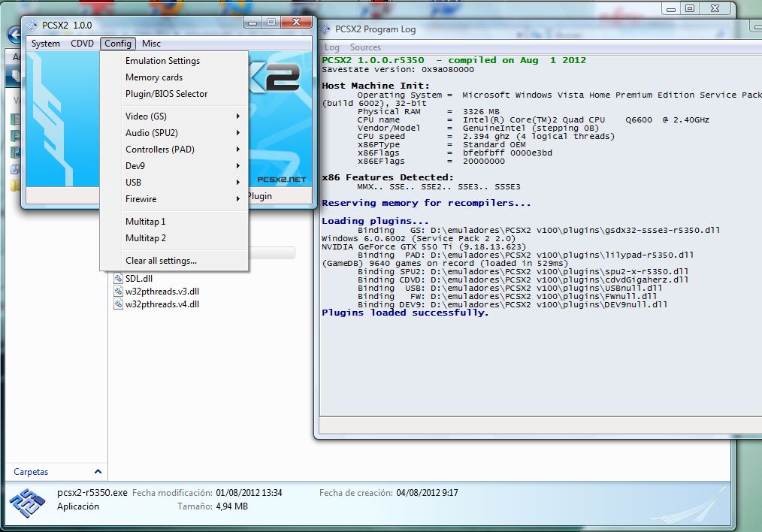Minimize the PCSX2 1.0.0 window
The image size is (762, 532).
click(252, 23)
